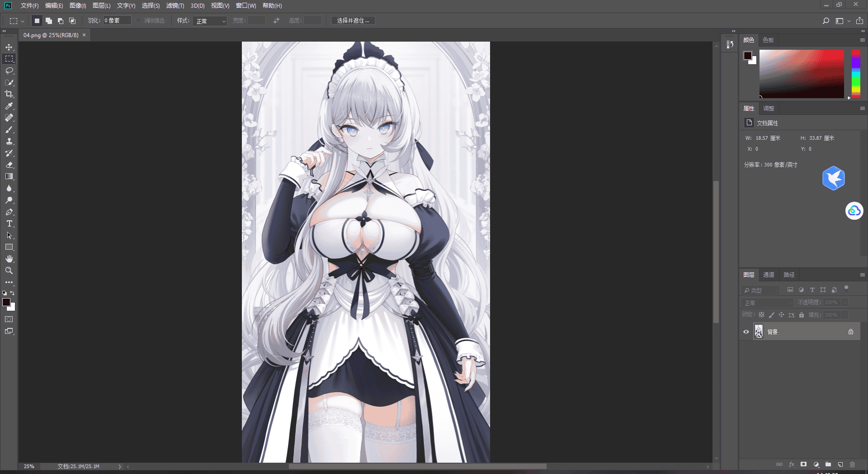Toggle the Intersect with Selection mode button
The height and width of the screenshot is (474, 868).
(72, 21)
